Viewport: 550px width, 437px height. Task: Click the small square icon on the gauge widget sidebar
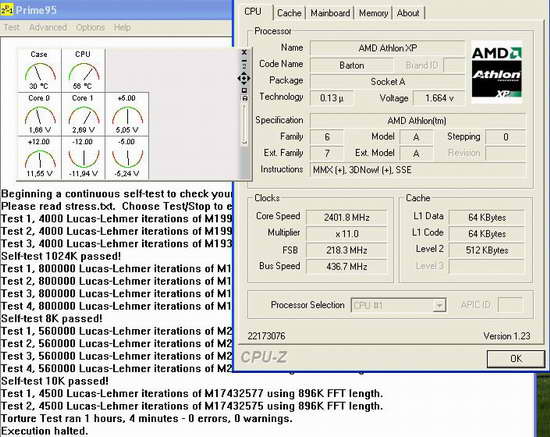click(244, 90)
